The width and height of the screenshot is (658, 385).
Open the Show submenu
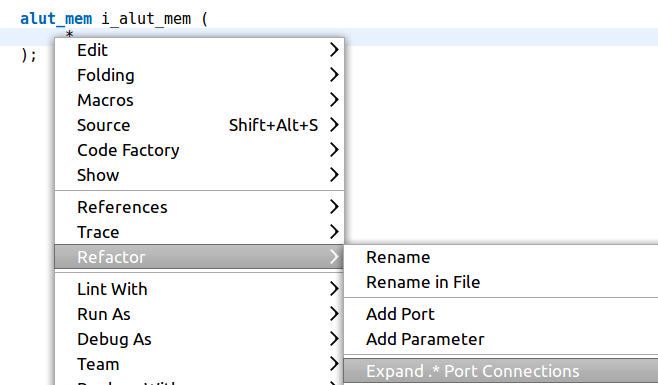click(199, 175)
